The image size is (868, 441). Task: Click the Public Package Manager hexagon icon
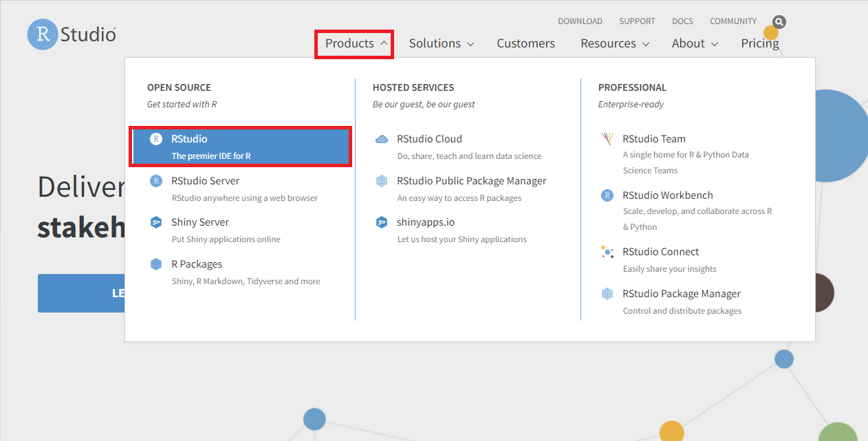382,181
